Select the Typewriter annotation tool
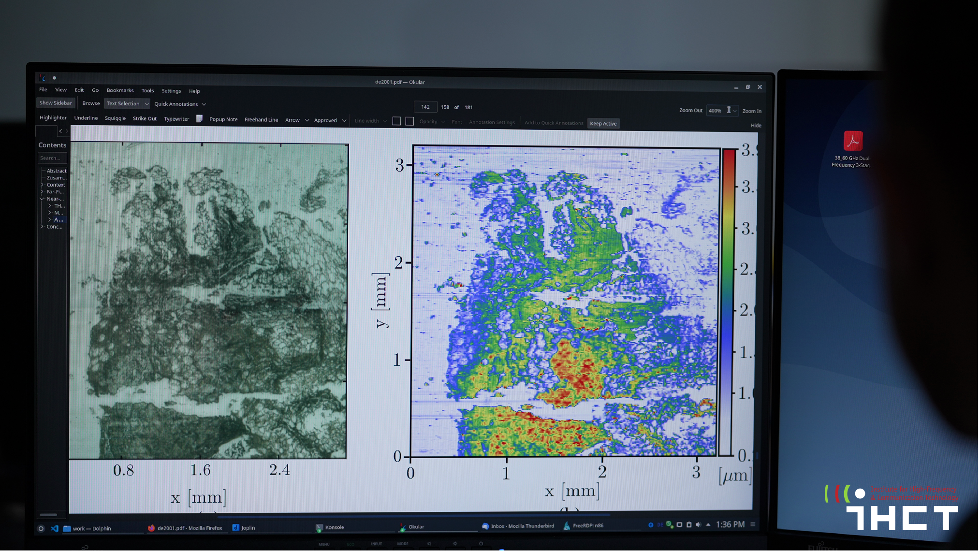This screenshot has width=980, height=551. 176,119
